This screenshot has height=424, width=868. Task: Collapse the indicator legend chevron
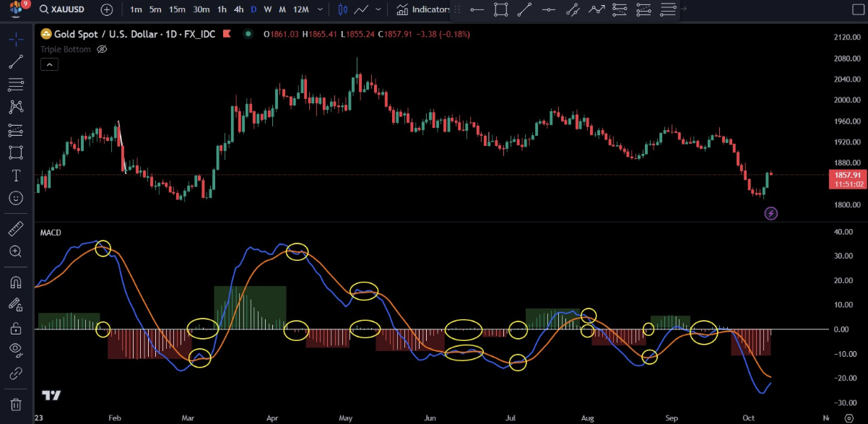48,64
